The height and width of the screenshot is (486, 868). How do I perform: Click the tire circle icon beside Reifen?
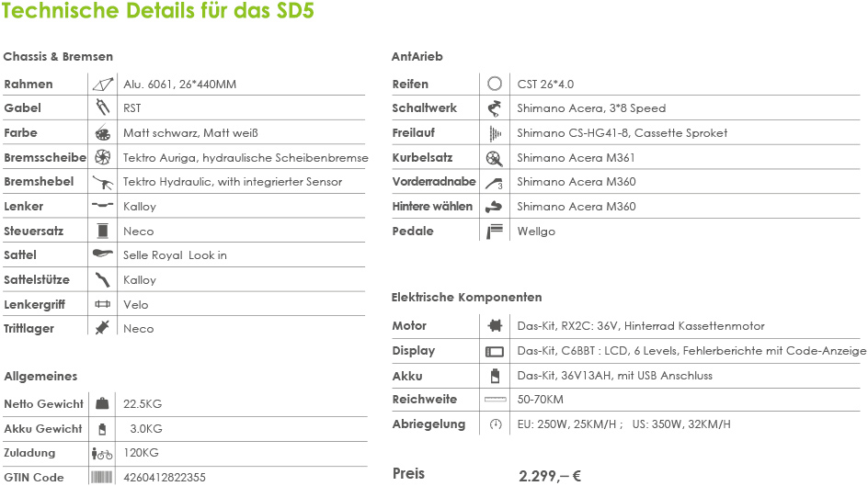[495, 84]
